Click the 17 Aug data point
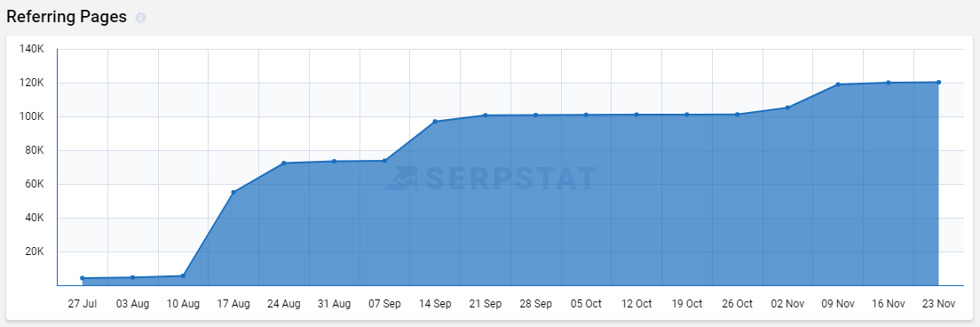The height and width of the screenshot is (327, 980). [x=233, y=193]
